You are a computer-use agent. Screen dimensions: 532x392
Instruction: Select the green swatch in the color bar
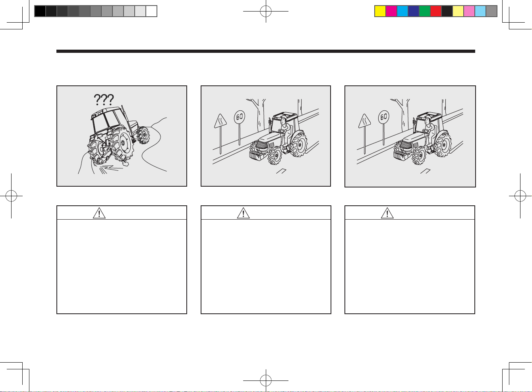[x=425, y=11]
